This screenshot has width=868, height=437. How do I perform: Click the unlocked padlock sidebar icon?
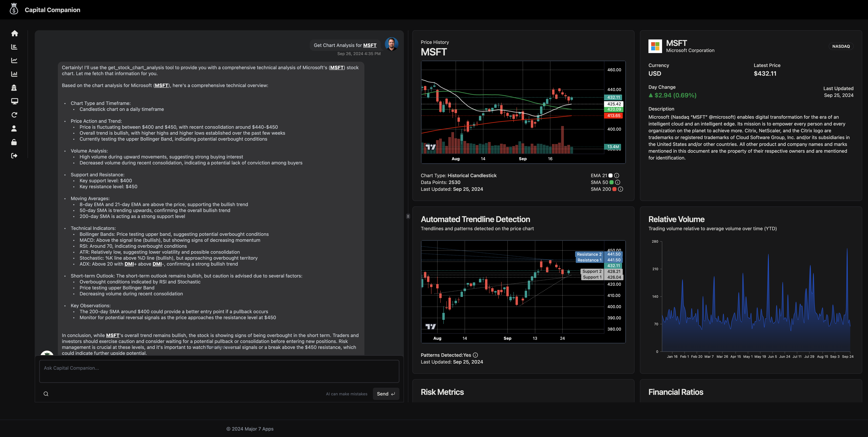14,142
